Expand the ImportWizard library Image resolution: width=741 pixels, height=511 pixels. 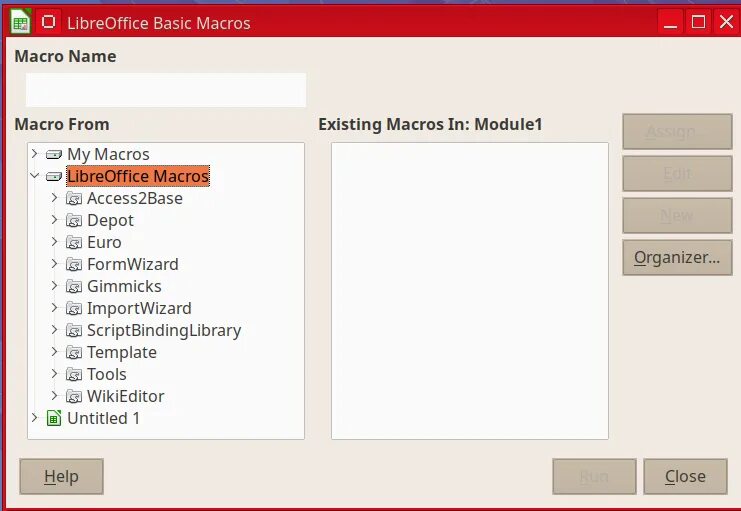tap(54, 307)
